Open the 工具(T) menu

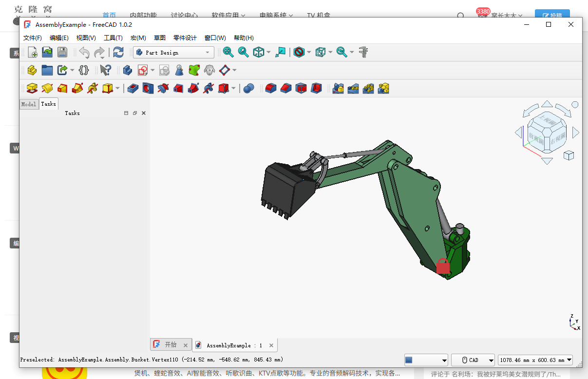coord(113,38)
